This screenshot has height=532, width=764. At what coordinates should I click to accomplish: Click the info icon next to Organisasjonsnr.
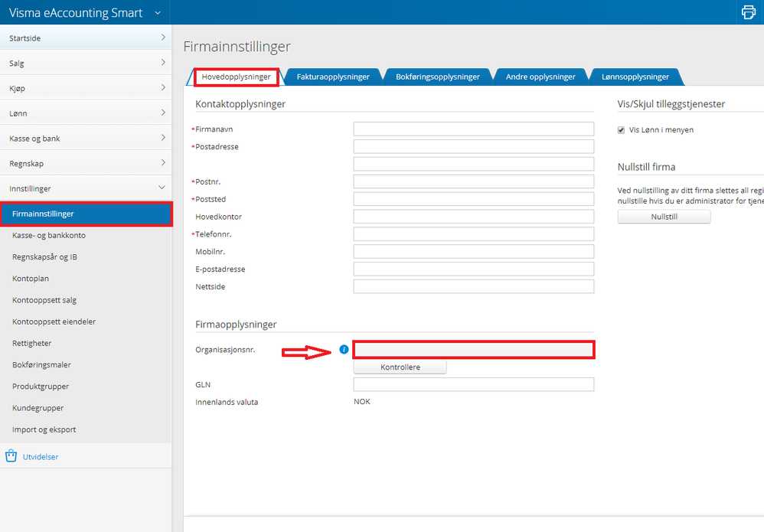[344, 349]
